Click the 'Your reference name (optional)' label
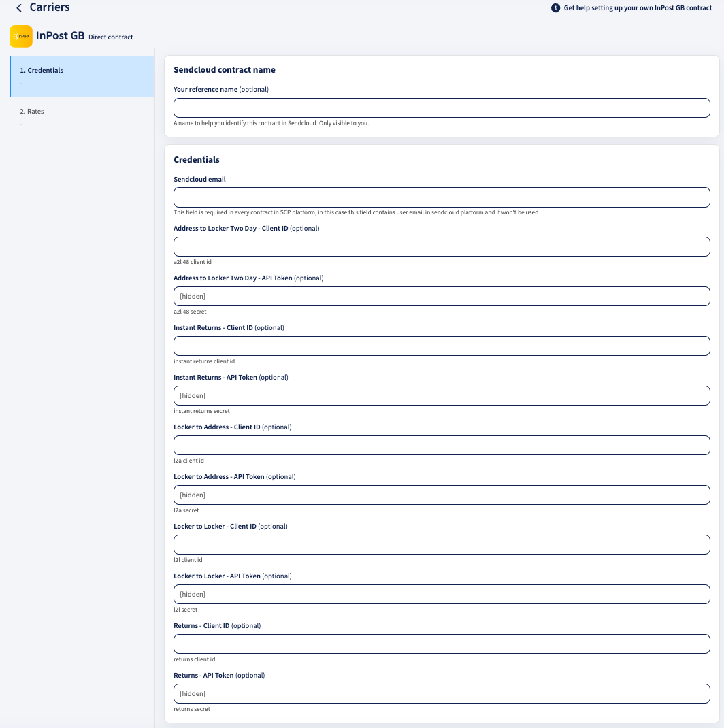Viewport: 724px width, 728px height. [x=221, y=90]
